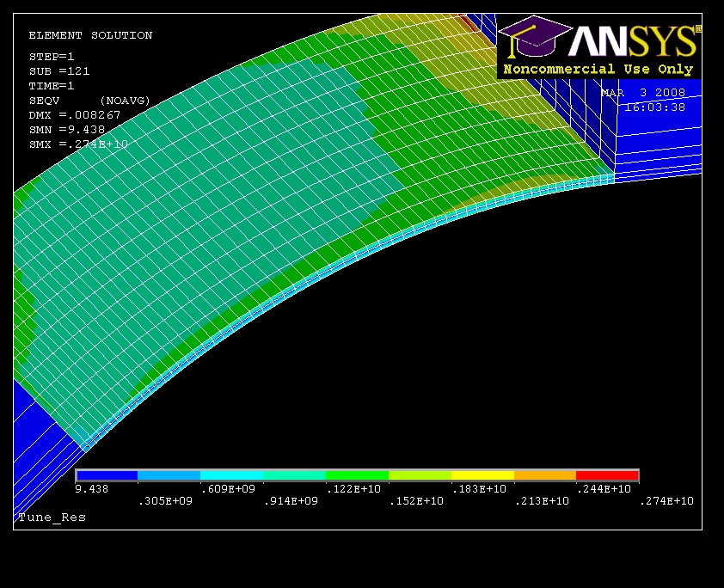Image resolution: width=724 pixels, height=588 pixels.
Task: Click the .914E+09 legend value
Action: tap(291, 501)
